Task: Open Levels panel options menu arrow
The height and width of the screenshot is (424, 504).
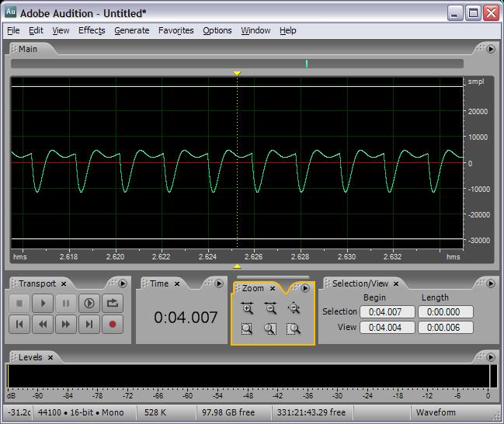Action: coord(491,357)
